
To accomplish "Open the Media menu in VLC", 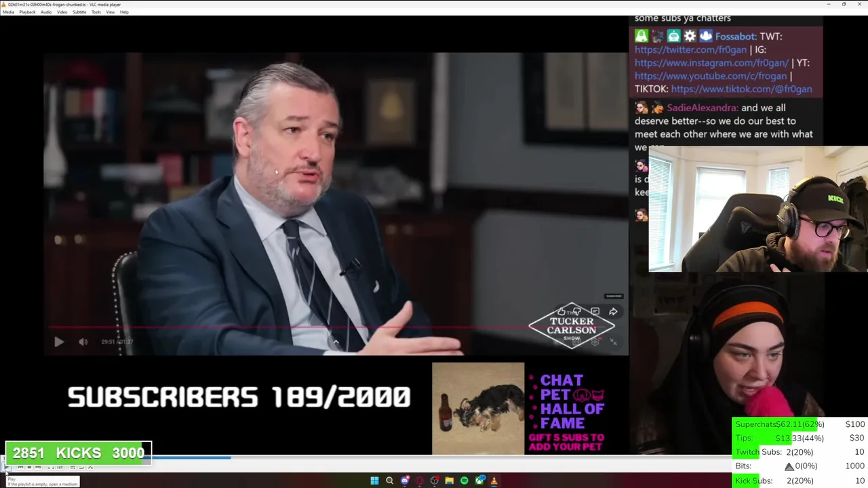I will pyautogui.click(x=8, y=12).
